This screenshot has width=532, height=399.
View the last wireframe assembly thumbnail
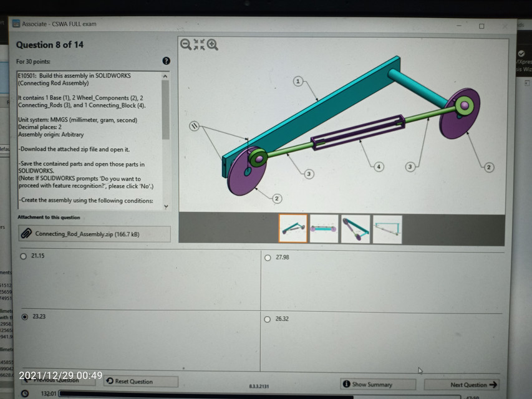(x=386, y=229)
